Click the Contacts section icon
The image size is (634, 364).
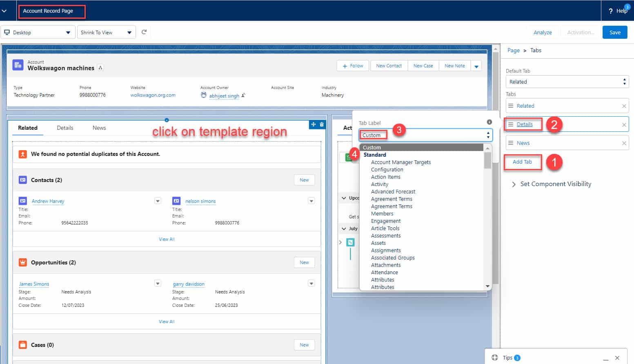(x=23, y=180)
